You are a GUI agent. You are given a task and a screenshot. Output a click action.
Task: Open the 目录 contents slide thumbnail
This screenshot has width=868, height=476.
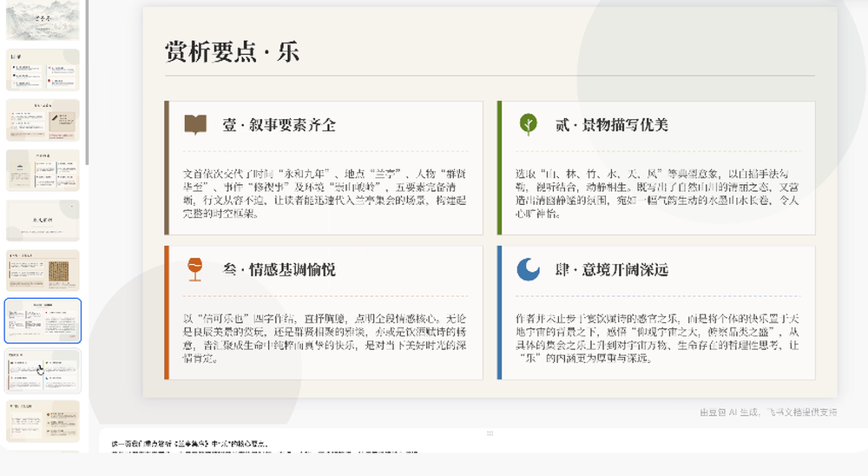43,69
